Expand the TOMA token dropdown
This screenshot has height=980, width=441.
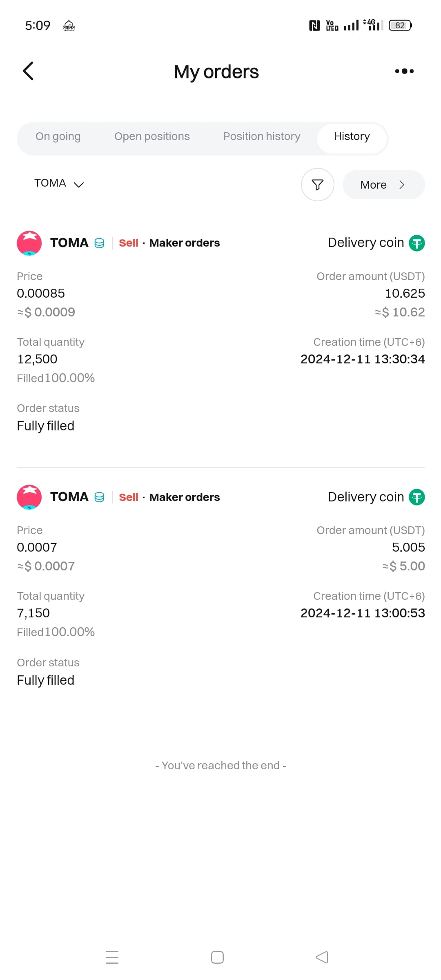pyautogui.click(x=59, y=183)
